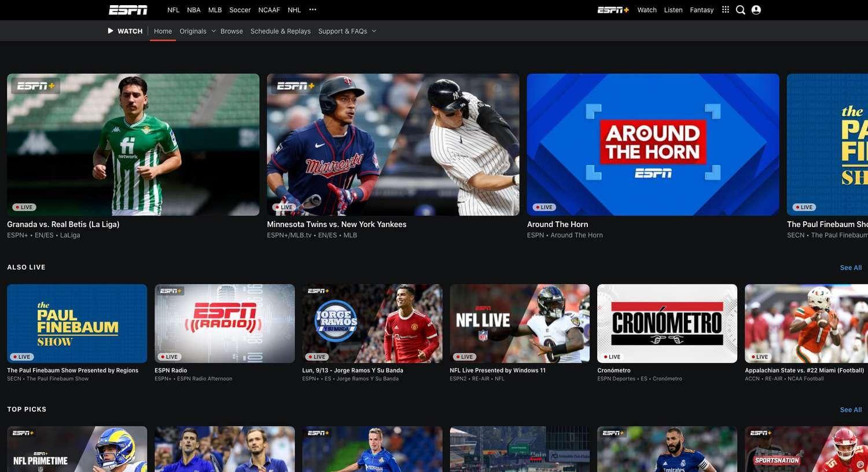
Task: Click the play icon next to WATCH
Action: click(110, 31)
